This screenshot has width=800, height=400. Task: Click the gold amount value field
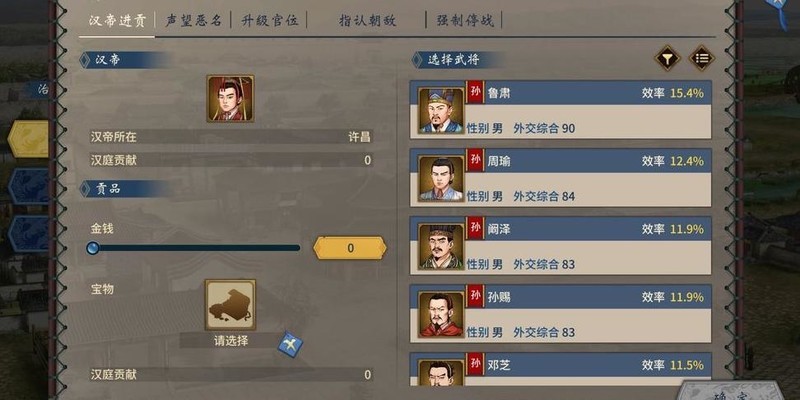(x=350, y=248)
